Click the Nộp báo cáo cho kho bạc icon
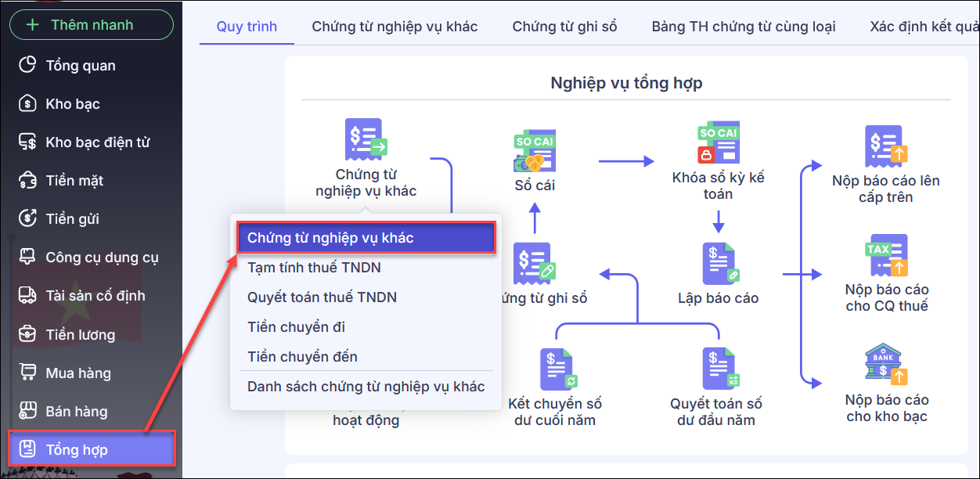 coord(886,364)
